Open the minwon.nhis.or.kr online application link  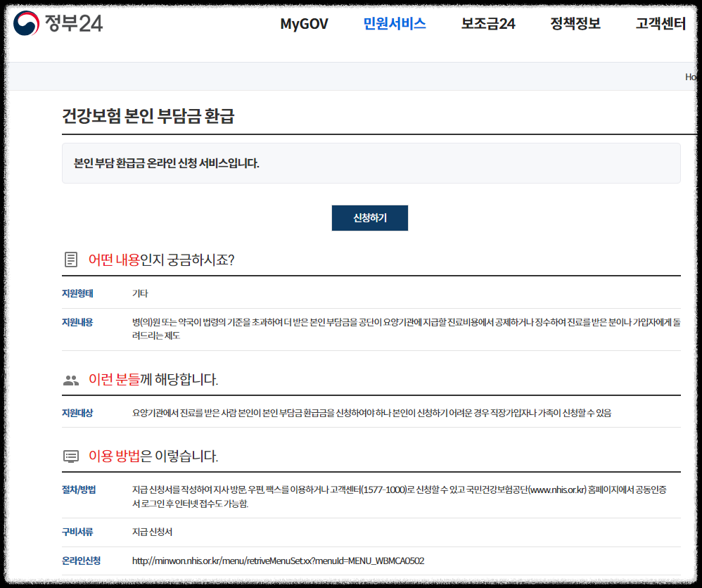coord(277,561)
